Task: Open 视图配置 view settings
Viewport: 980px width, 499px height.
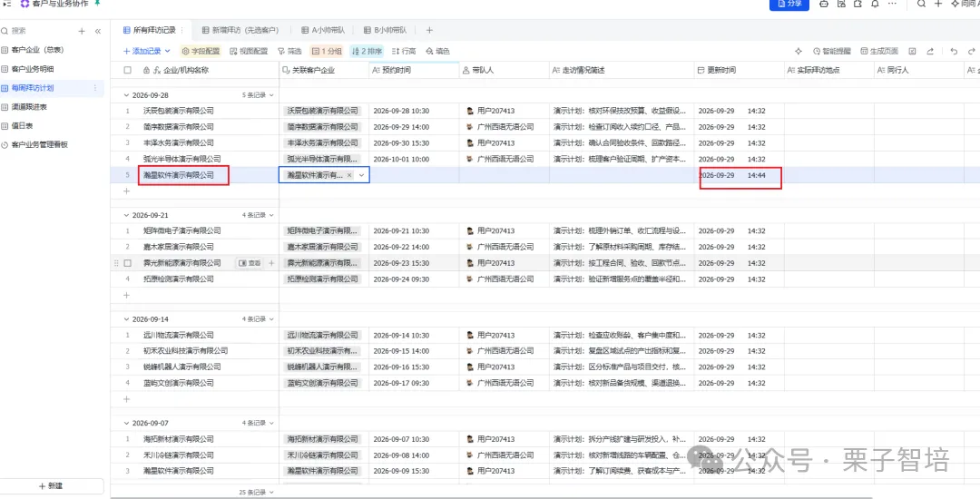Action: click(249, 51)
